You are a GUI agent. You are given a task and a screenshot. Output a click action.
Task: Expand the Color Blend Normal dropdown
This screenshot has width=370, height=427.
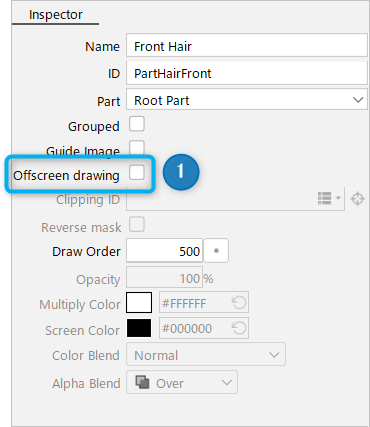point(206,355)
